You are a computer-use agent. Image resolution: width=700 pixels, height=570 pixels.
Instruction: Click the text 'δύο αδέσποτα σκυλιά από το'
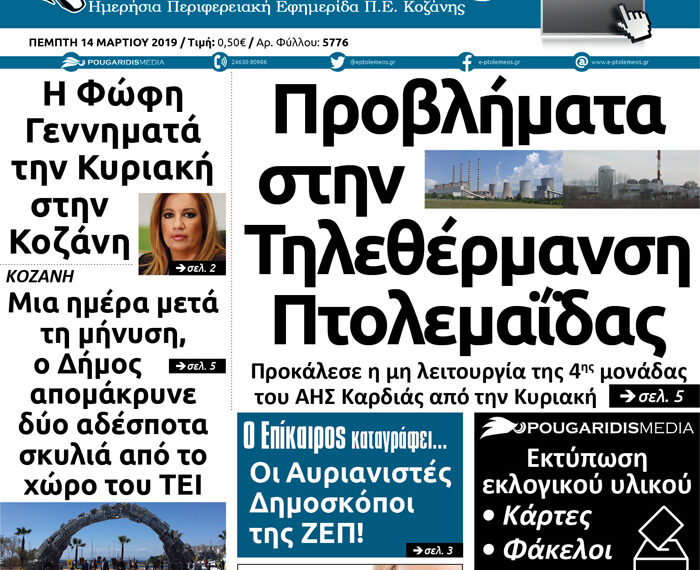tap(113, 441)
